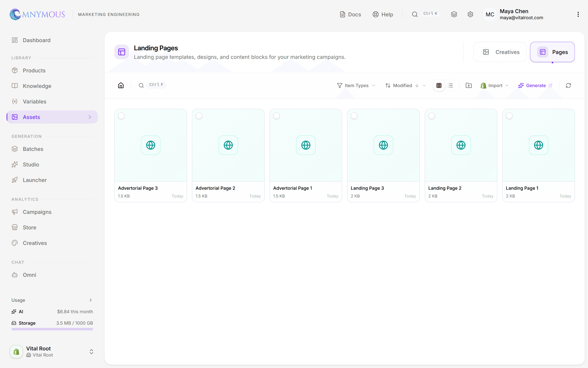588x368 pixels.
Task: Open the sort options chevron
Action: pyautogui.click(x=424, y=85)
